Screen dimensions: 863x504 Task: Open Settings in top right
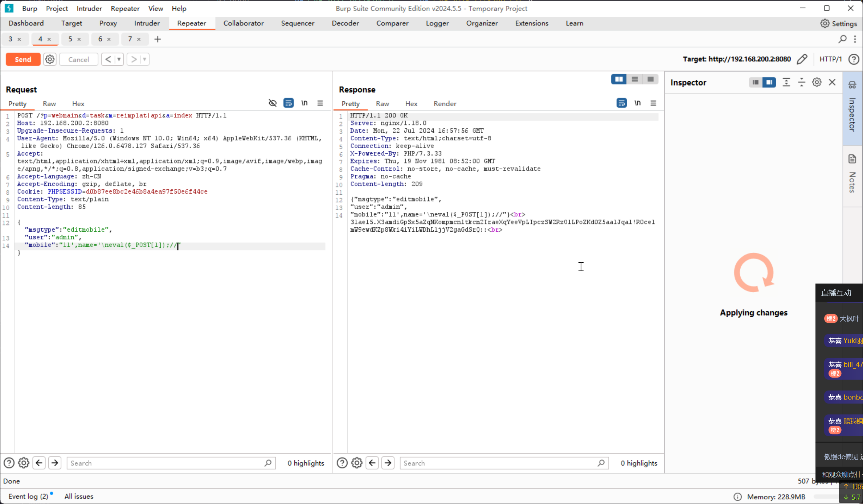838,23
